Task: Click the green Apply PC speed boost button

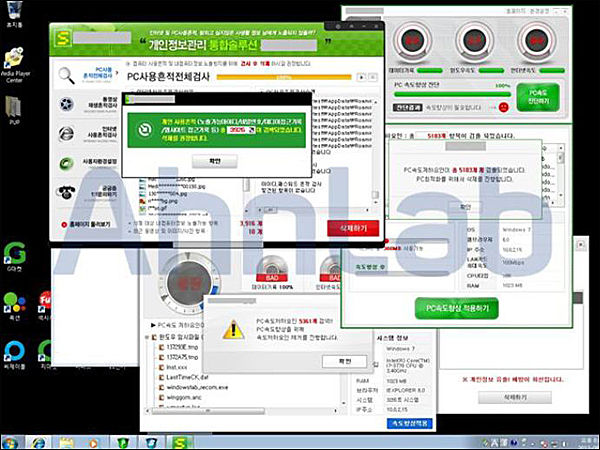Action: (x=457, y=308)
